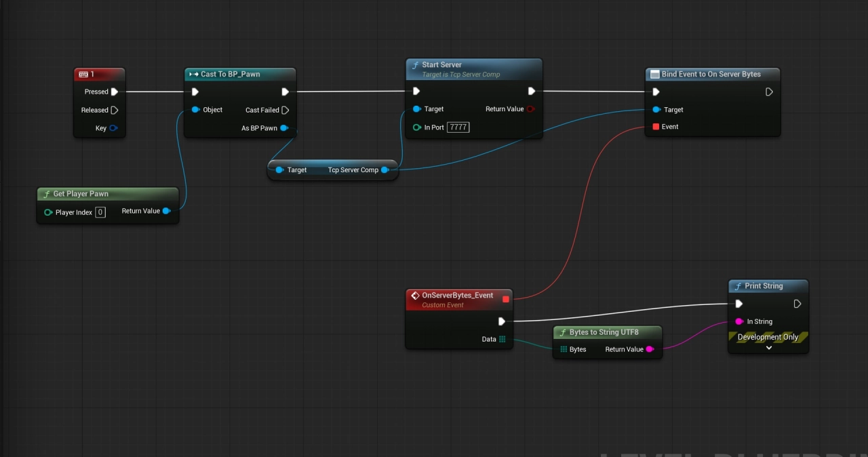Image resolution: width=868 pixels, height=457 pixels.
Task: Click the Released execution pin on key 1 node
Action: (114, 110)
